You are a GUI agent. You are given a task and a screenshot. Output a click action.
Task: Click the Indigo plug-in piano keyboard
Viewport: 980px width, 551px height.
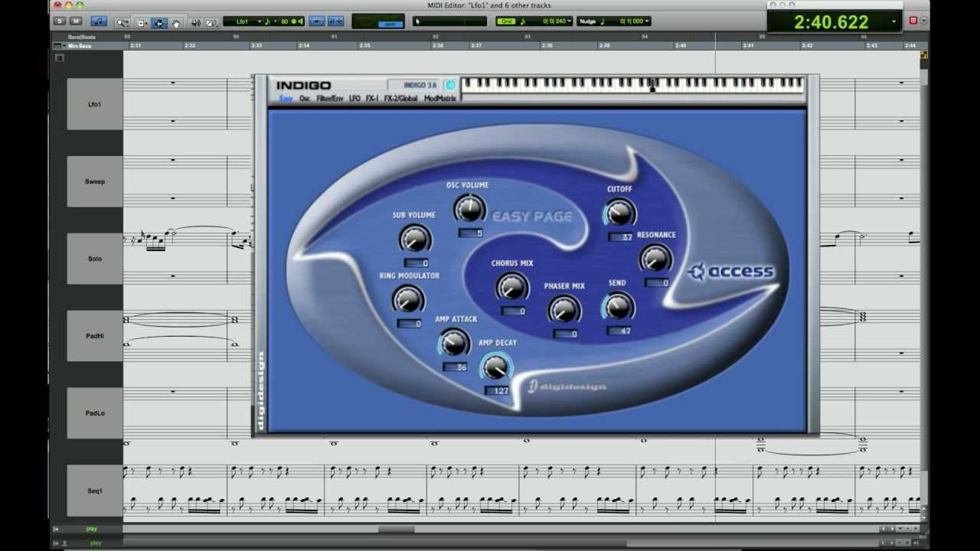click(632, 85)
